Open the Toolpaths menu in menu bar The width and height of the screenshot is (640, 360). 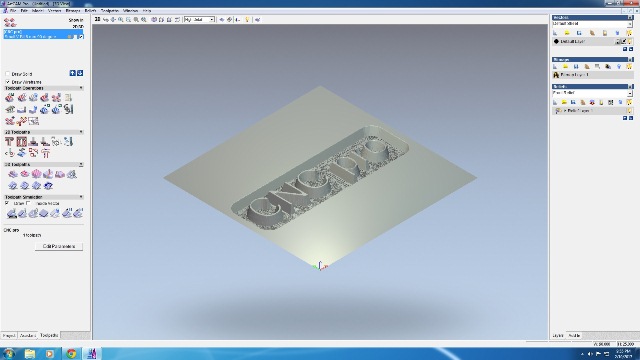109,11
